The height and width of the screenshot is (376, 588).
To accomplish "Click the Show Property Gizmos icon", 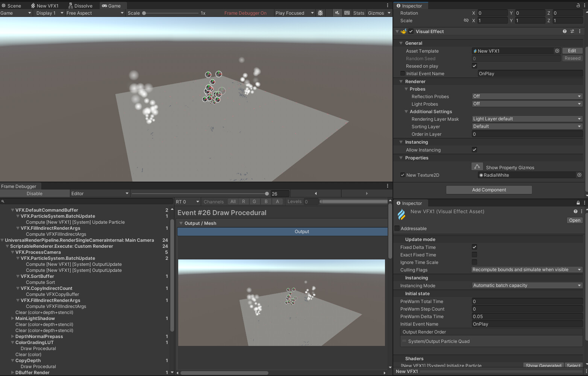I will [x=477, y=166].
